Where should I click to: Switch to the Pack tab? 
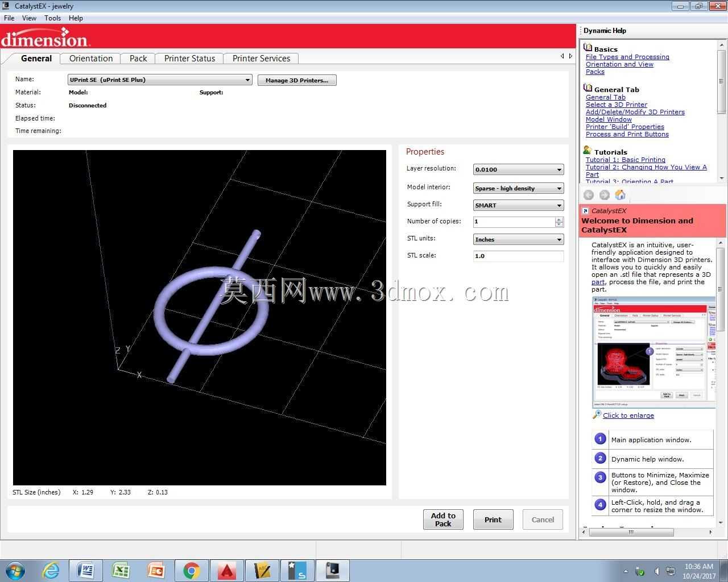click(138, 59)
